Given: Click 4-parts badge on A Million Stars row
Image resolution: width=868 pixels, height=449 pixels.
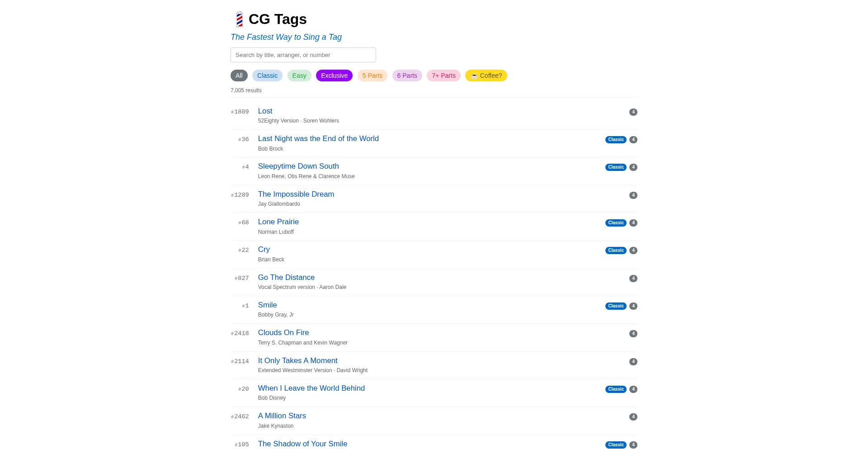Looking at the screenshot, I should coord(633,417).
